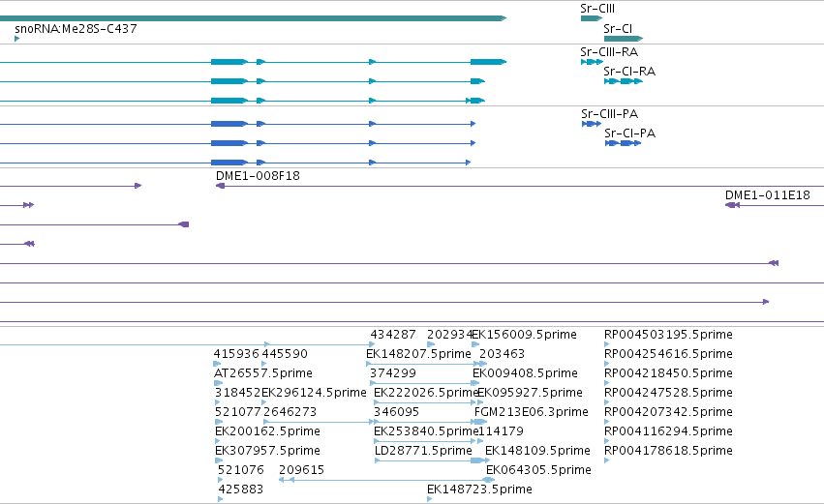Click RP004254616.5prime label

click(668, 354)
